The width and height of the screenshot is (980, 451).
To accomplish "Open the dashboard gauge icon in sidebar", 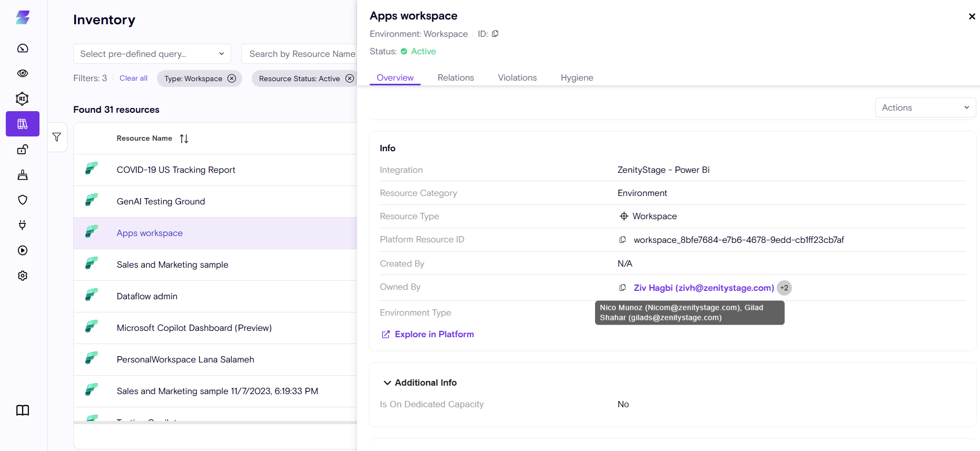I will click(23, 48).
